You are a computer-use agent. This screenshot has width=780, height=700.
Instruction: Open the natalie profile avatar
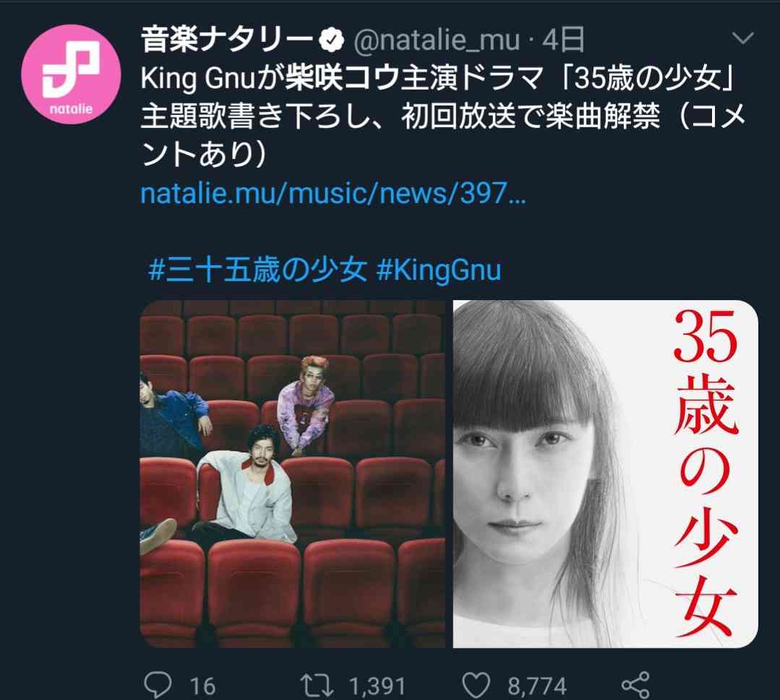click(x=71, y=74)
